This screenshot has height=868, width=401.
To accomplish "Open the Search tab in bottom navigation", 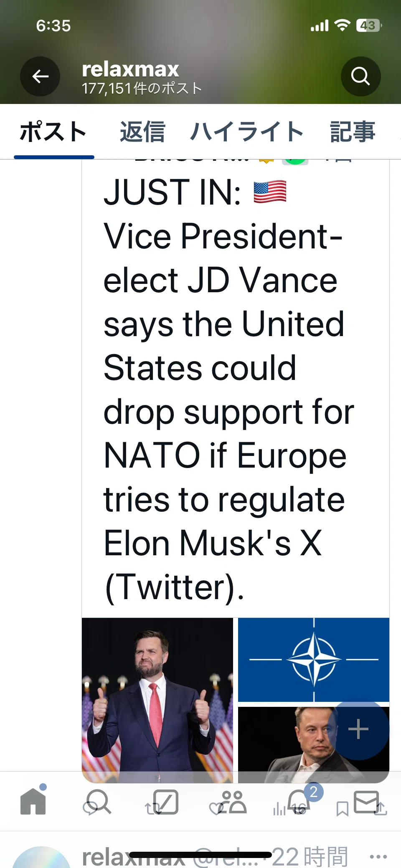I will 98,802.
